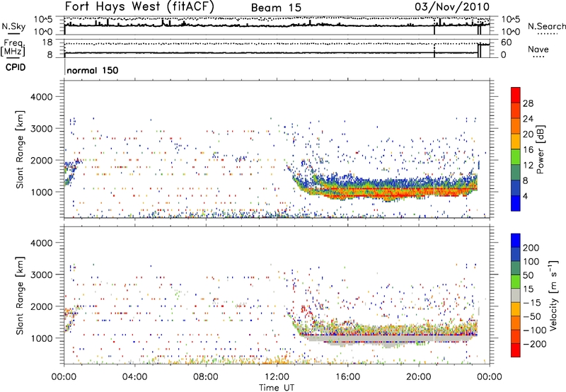
Task: Click the '04:00' time axis label
Action: [x=135, y=377]
